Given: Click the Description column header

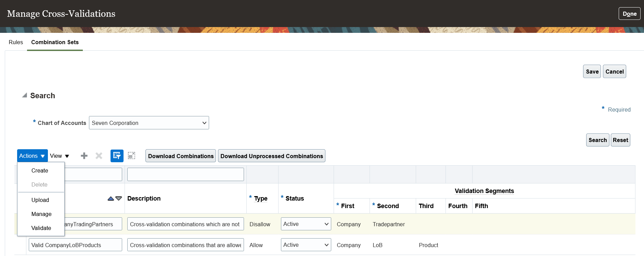Looking at the screenshot, I should click(x=144, y=199).
